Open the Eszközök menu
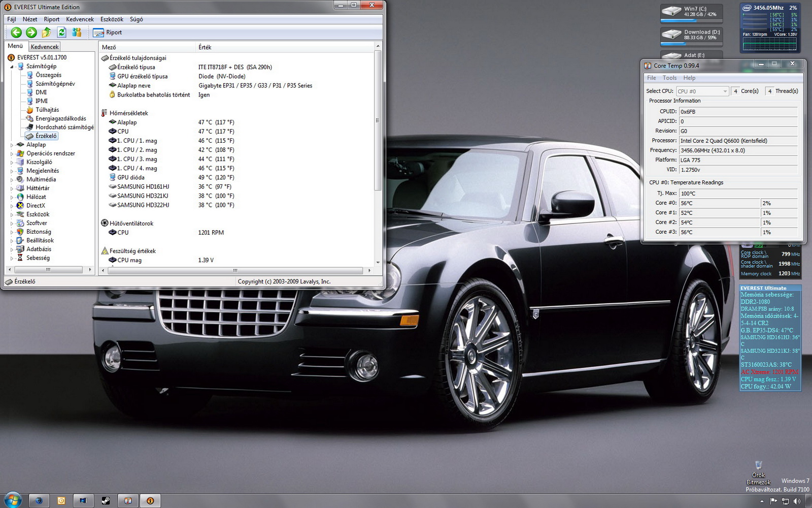812x508 pixels. (x=112, y=19)
